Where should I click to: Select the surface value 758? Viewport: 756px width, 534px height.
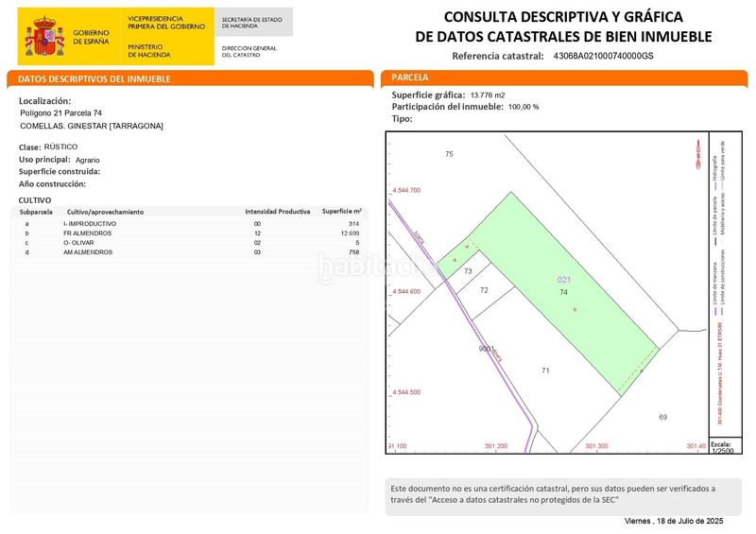click(353, 251)
